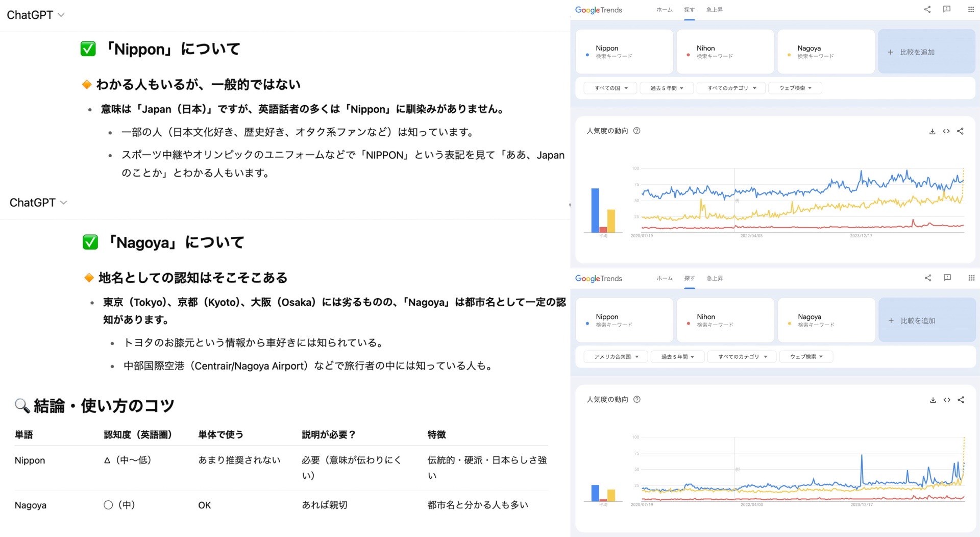980x537 pixels.
Task: Open the lower ChatGPT model dropdown
Action: pos(38,203)
